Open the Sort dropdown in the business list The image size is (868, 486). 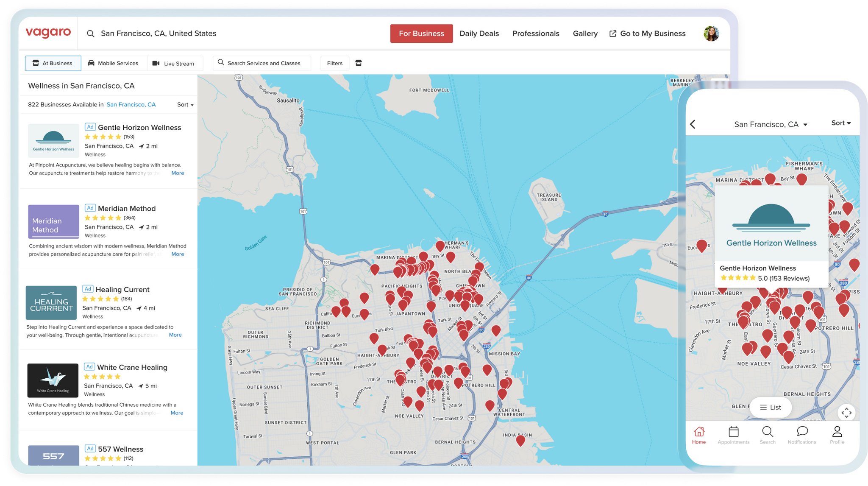coord(185,105)
